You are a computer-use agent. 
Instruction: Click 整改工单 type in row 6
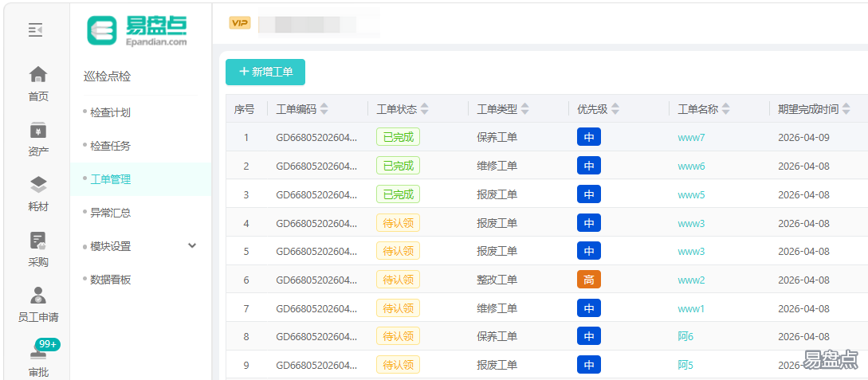click(x=497, y=280)
